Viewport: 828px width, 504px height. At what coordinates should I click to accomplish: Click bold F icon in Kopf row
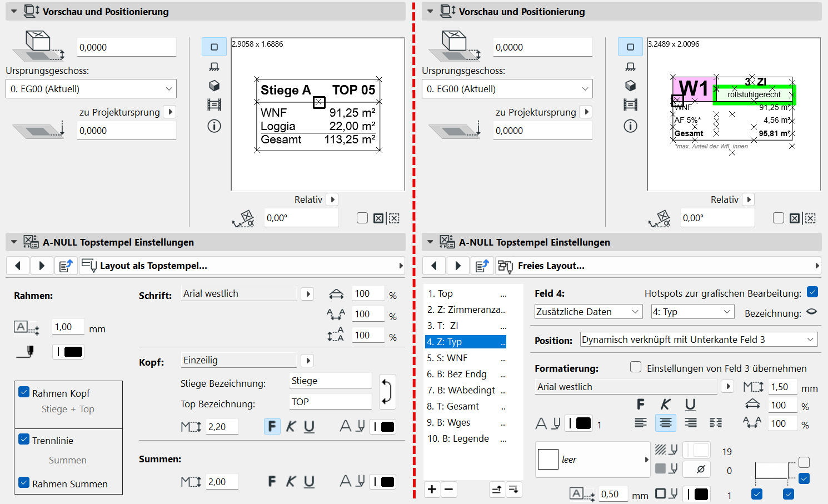point(272,426)
